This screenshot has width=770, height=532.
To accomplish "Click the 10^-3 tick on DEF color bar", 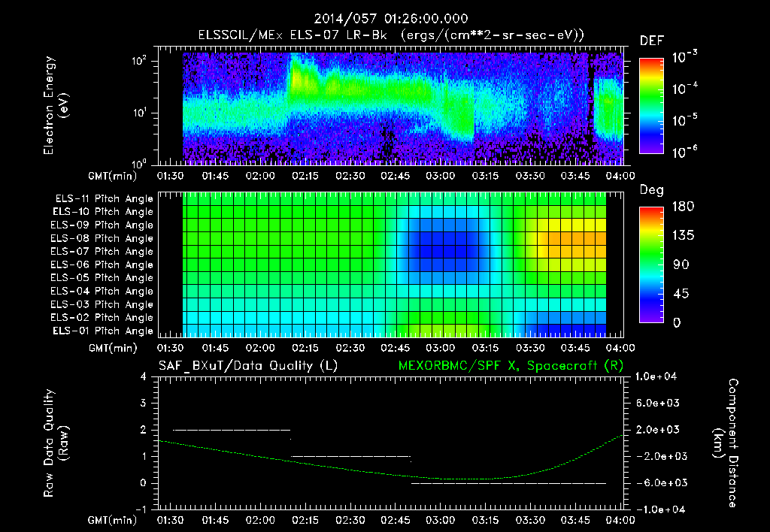I will pyautogui.click(x=684, y=57).
